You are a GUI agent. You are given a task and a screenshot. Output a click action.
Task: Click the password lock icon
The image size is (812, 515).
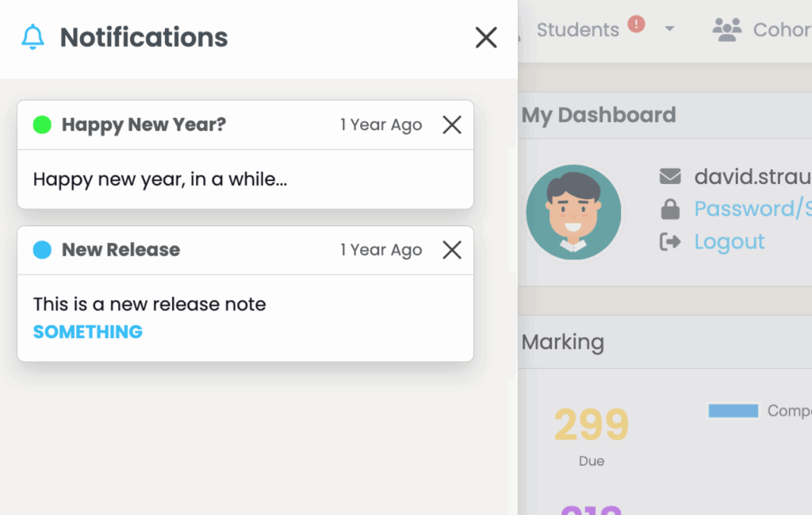(x=670, y=209)
